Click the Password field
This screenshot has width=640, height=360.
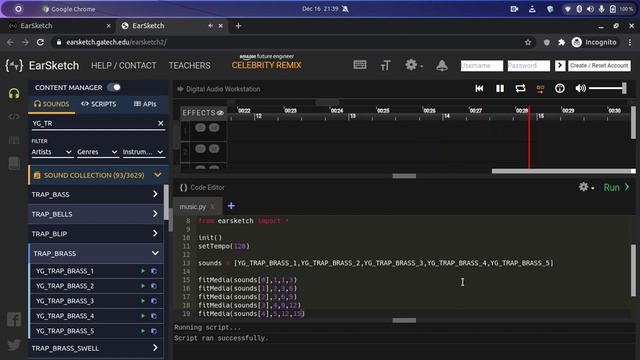point(529,65)
